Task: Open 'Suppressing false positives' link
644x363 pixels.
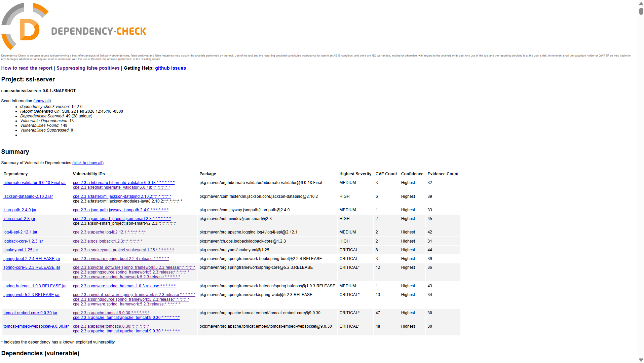Action: 88,68
